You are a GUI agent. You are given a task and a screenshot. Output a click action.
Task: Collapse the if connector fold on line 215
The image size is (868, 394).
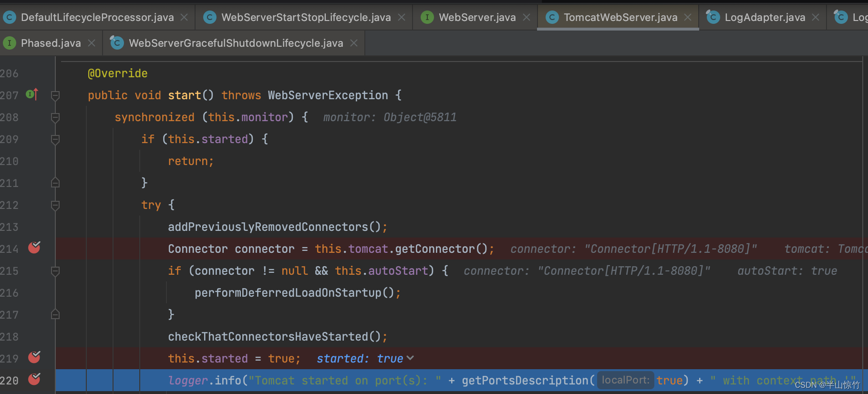pyautogui.click(x=55, y=271)
